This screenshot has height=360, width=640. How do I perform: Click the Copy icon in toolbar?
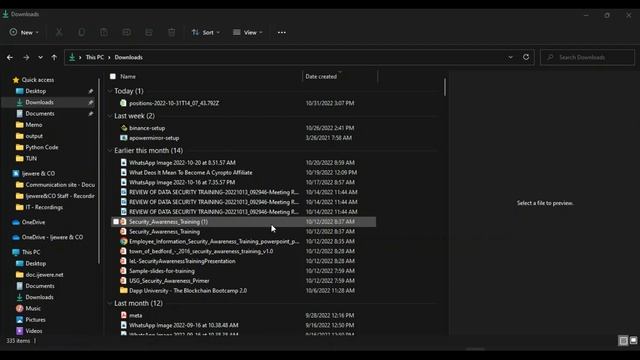pos(82,33)
